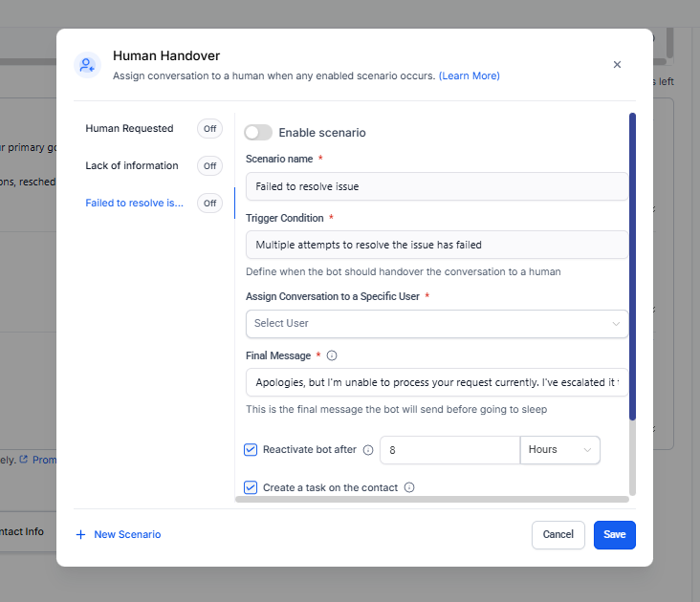Click info icon next to Final Message
The height and width of the screenshot is (602, 700).
(332, 355)
